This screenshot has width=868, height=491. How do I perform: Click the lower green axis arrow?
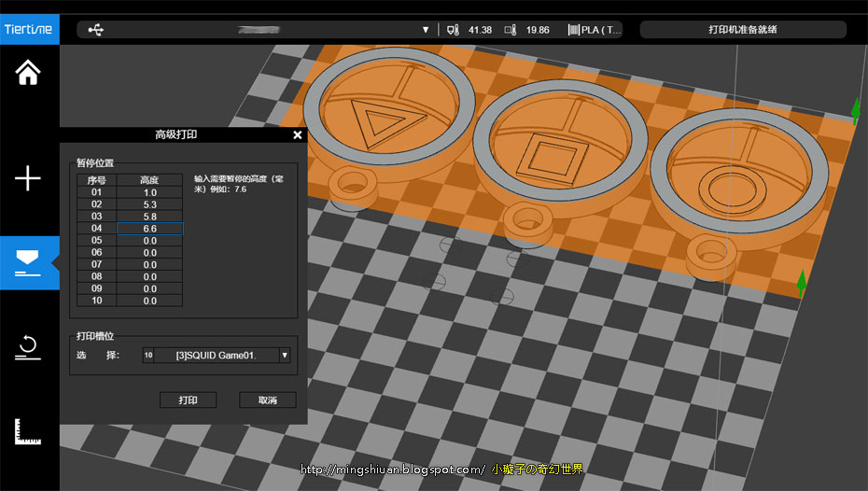click(x=801, y=282)
